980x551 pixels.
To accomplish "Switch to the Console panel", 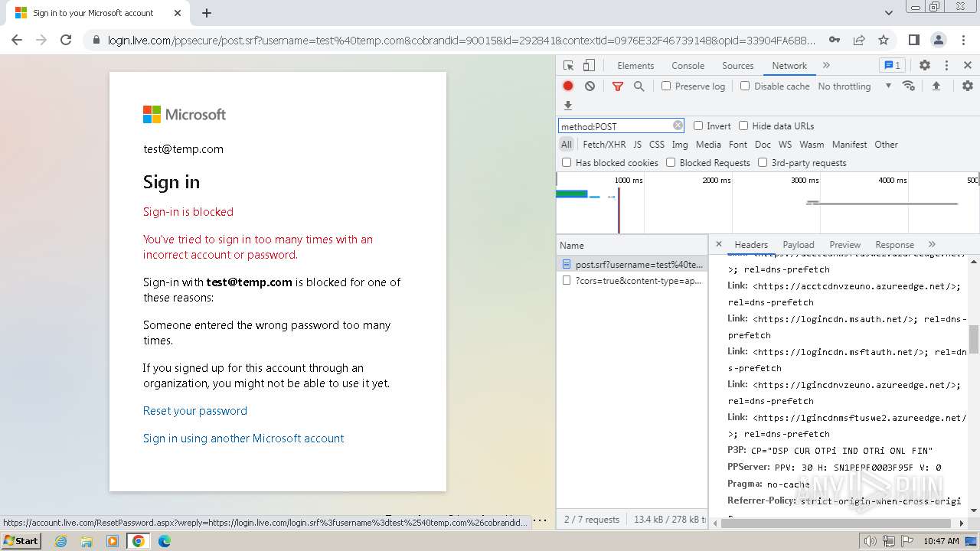I will coord(688,66).
